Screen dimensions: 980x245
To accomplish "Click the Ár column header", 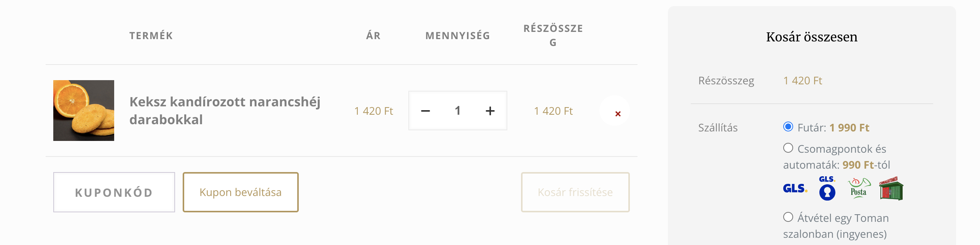I will click(x=373, y=36).
